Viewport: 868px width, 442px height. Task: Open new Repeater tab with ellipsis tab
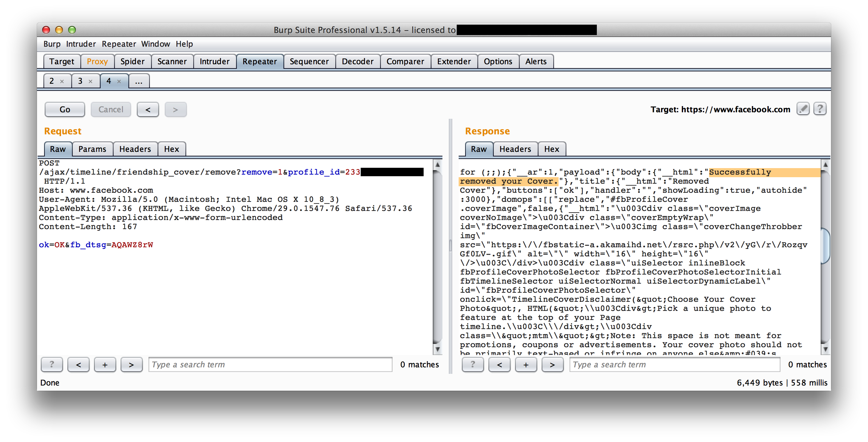[139, 81]
